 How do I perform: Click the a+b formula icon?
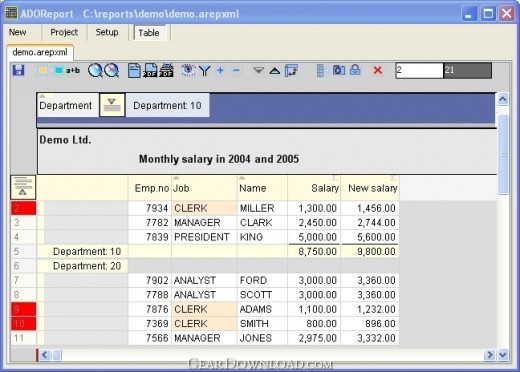73,70
